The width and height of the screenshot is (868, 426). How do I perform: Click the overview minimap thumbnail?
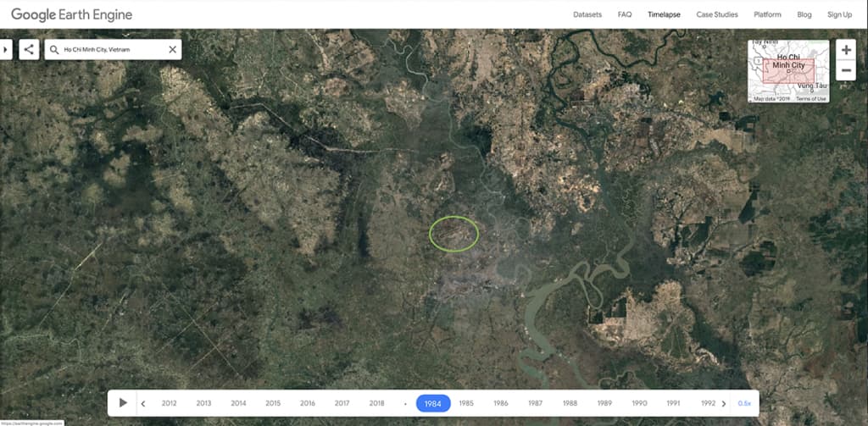tap(788, 71)
